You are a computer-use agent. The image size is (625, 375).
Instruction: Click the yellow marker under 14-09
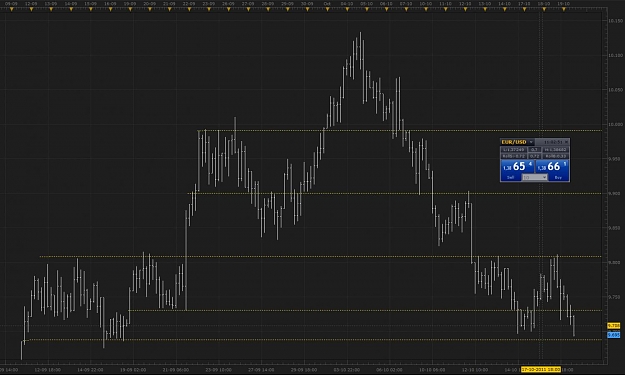point(71,9)
